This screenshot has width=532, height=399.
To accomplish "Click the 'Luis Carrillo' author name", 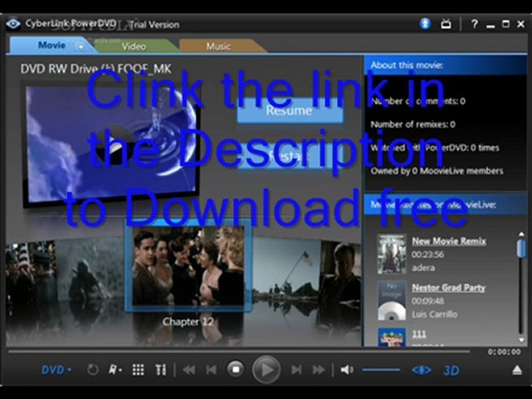I will 434,314.
